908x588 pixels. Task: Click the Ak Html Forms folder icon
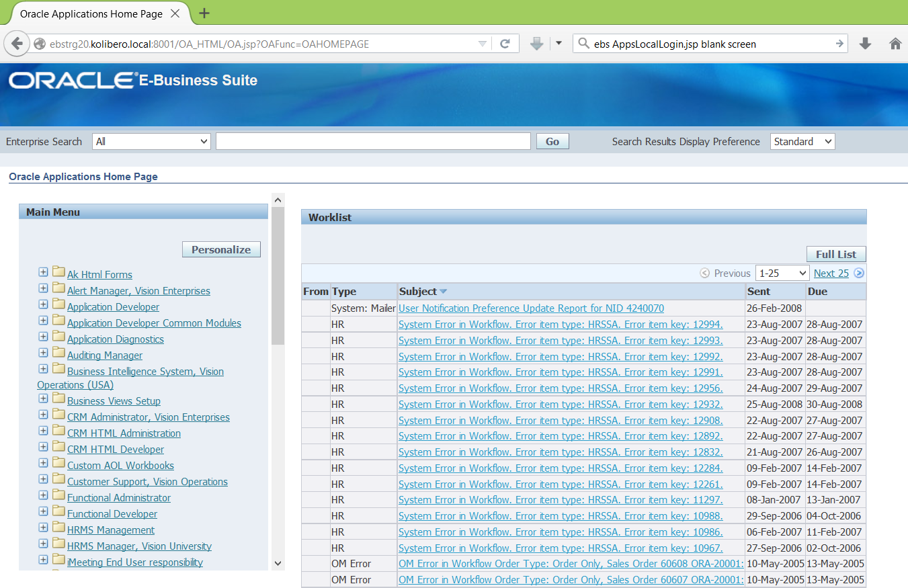pos(58,271)
